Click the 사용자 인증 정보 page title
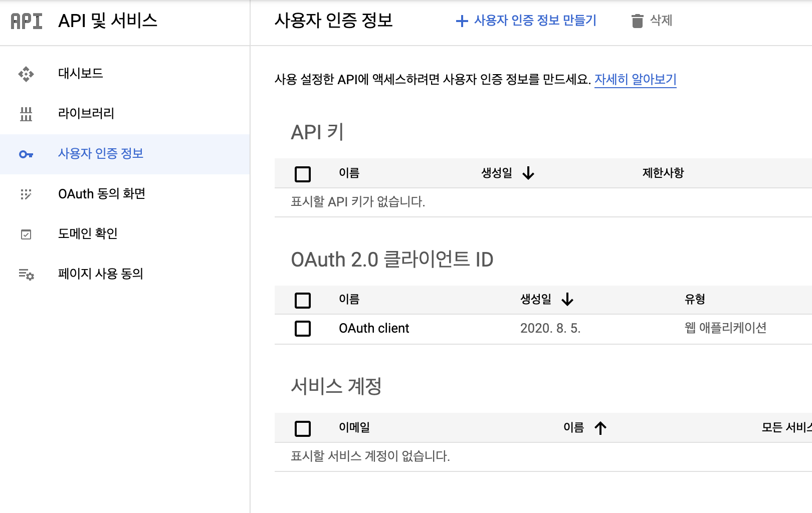 [334, 21]
